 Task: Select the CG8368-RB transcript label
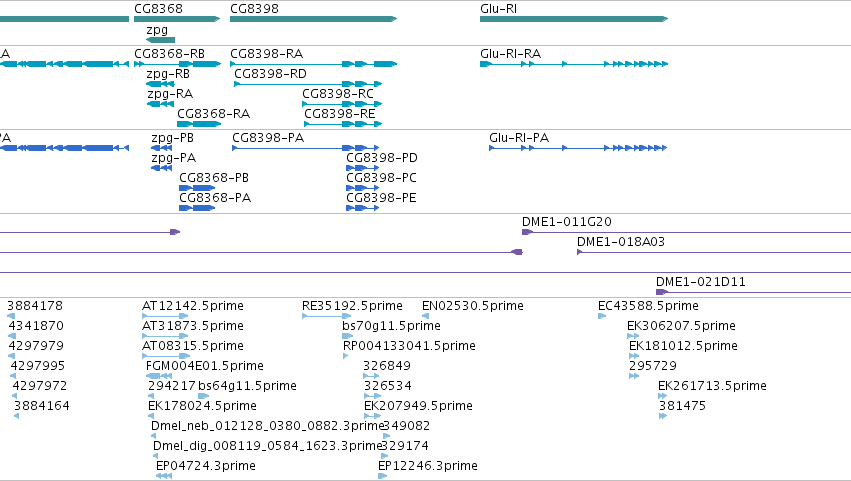(x=169, y=54)
